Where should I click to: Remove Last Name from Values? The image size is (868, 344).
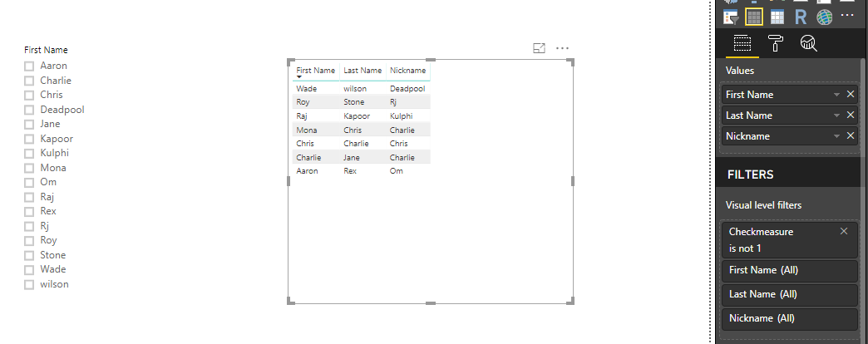coord(851,115)
